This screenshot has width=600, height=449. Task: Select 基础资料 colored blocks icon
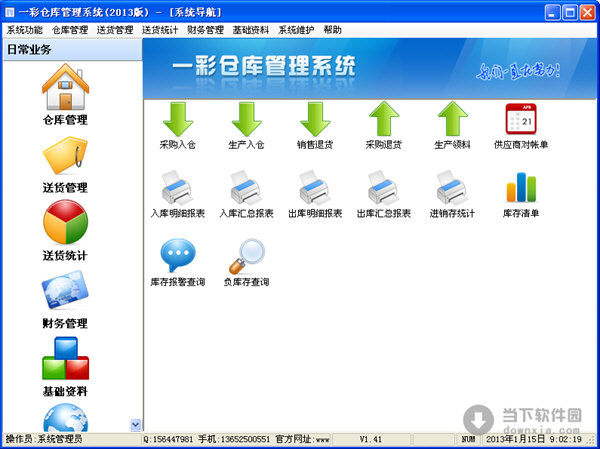pos(65,358)
